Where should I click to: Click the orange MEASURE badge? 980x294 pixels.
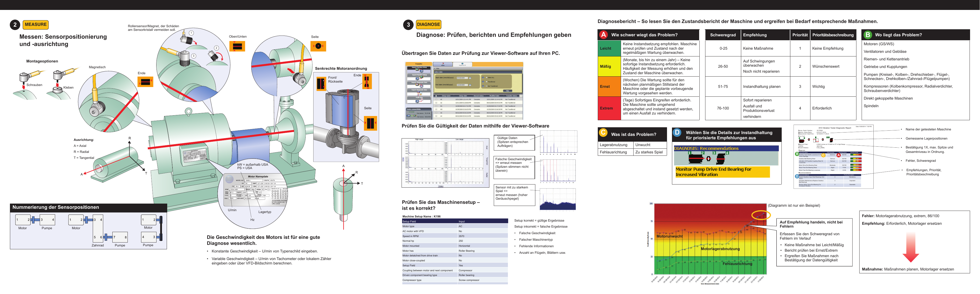(x=36, y=25)
